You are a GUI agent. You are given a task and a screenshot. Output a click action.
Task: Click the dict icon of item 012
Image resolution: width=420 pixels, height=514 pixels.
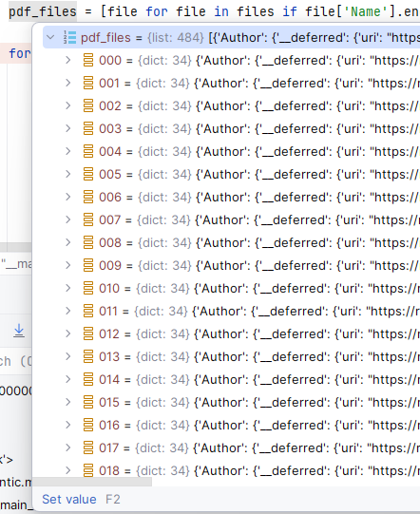pyautogui.click(x=88, y=333)
